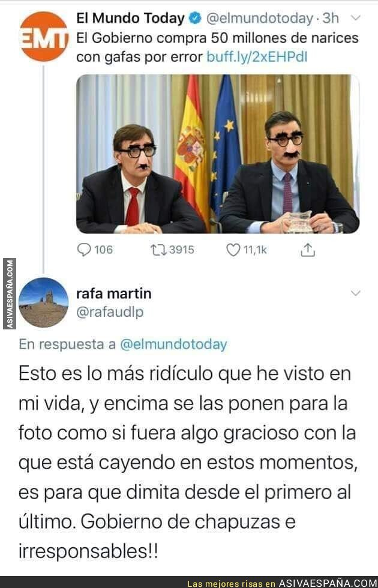Viewport: 378px width, 588px height.
Task: Open the @elmundotoday handle in header
Action: pos(260,18)
